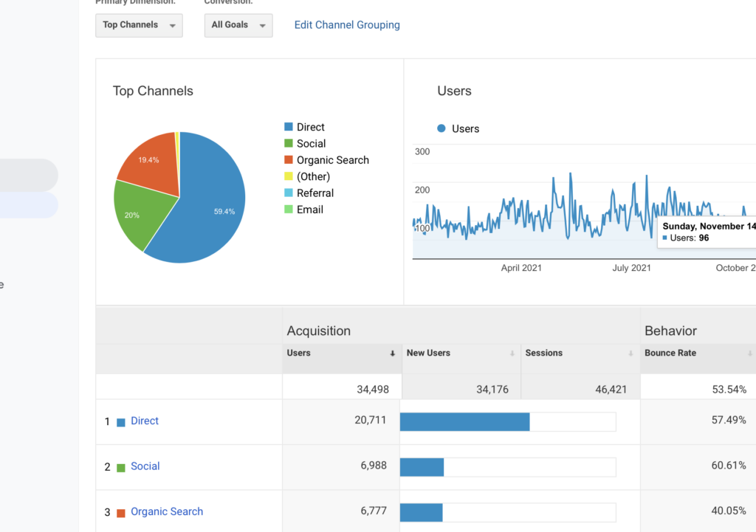This screenshot has width=756, height=532.
Task: Open the Direct channel link
Action: coord(145,421)
